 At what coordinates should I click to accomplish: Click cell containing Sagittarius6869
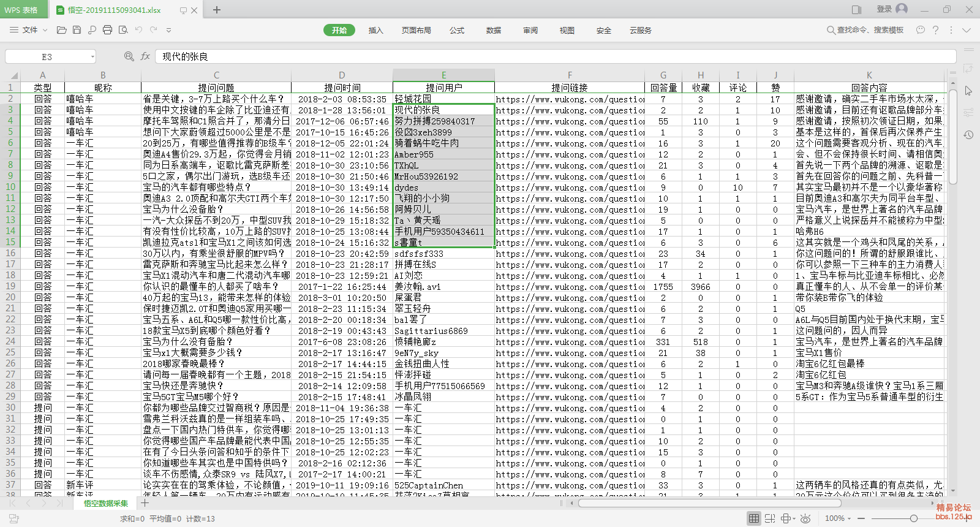[x=443, y=330]
